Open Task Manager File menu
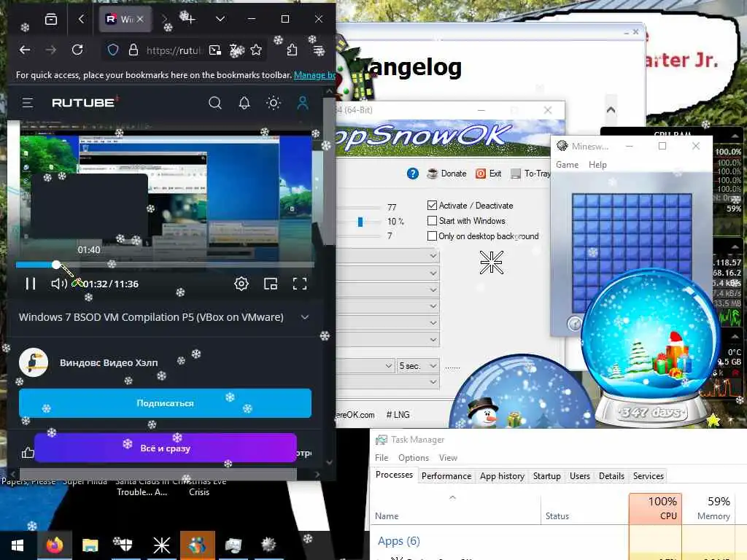This screenshot has width=747, height=560. click(382, 458)
